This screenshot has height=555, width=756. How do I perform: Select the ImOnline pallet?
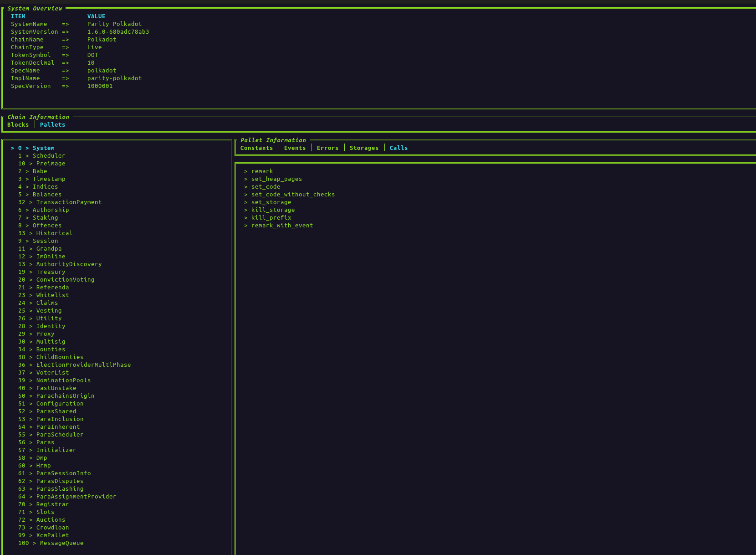click(41, 257)
